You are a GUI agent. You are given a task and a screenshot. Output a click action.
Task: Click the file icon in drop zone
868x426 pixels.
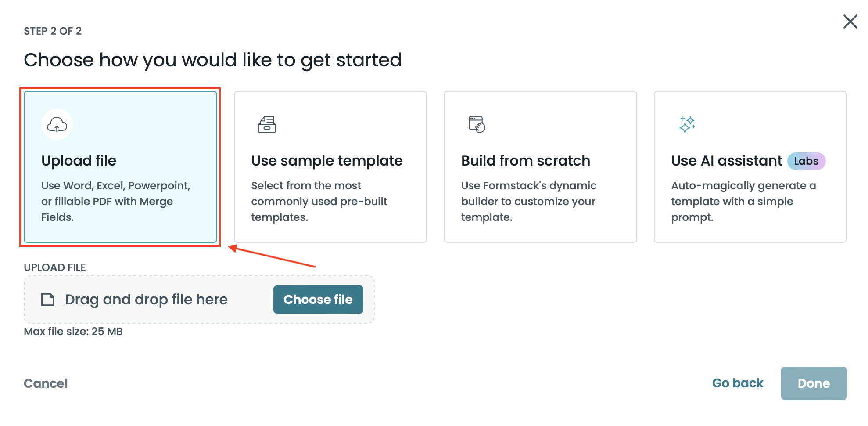[48, 300]
